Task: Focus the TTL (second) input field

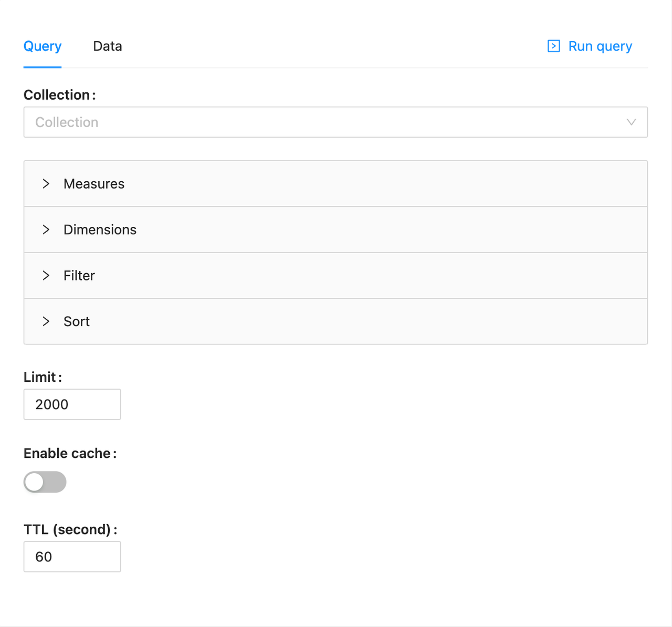Action: [72, 557]
